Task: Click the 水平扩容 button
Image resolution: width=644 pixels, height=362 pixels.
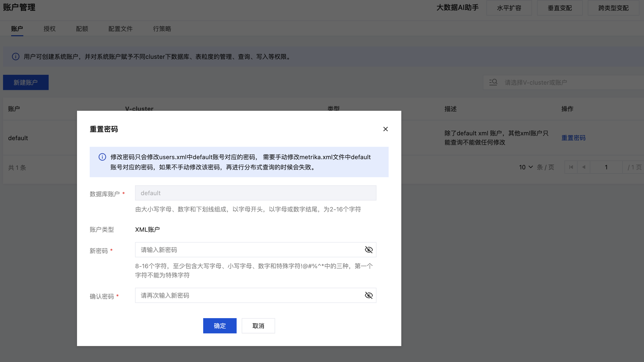Action: click(509, 8)
